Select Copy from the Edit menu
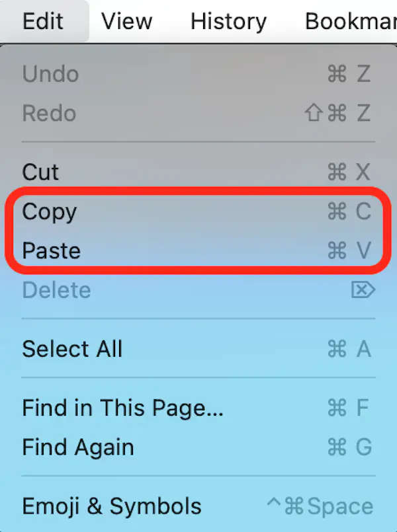This screenshot has height=532, width=397. click(49, 212)
